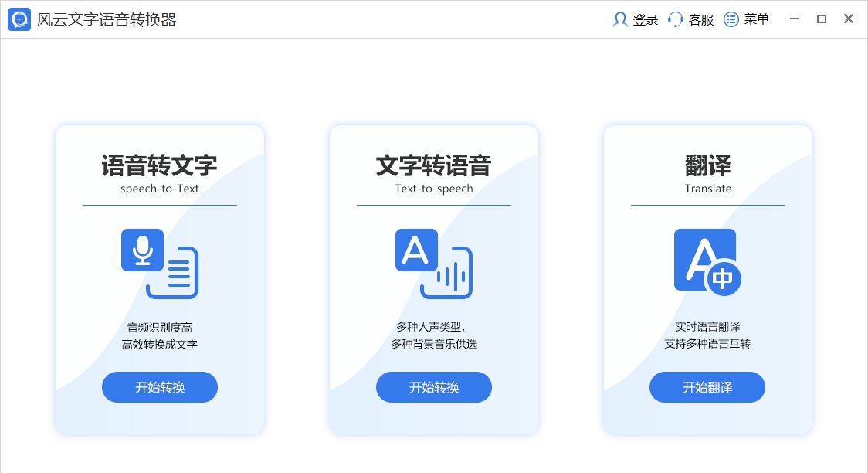Close the application window
The width and height of the screenshot is (868, 473).
[x=849, y=19]
